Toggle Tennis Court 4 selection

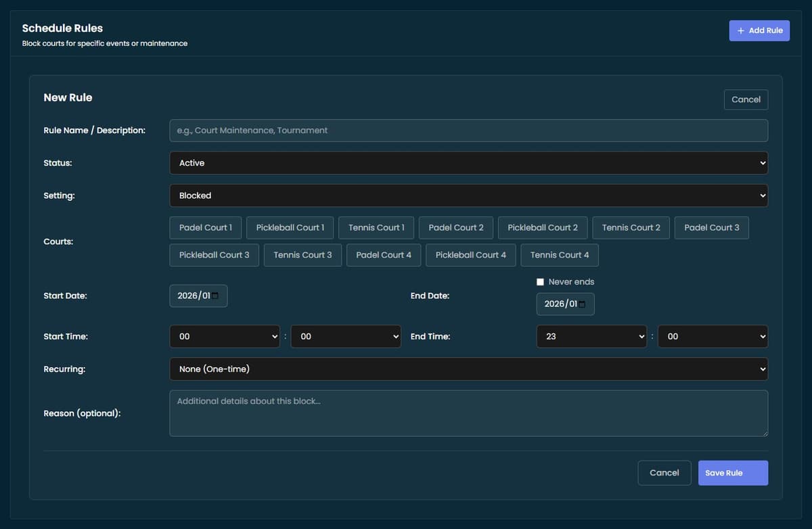(559, 255)
